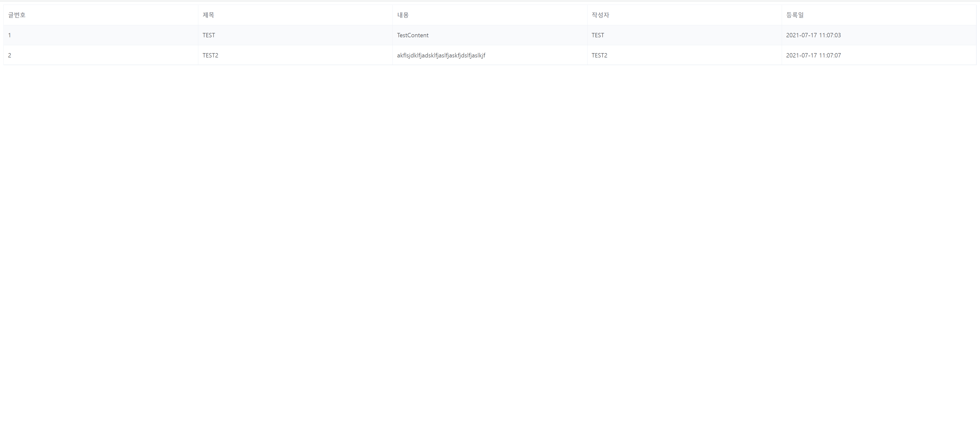Screen dimensions: 980x443
Task: Click author TEST in first row
Action: (598, 35)
